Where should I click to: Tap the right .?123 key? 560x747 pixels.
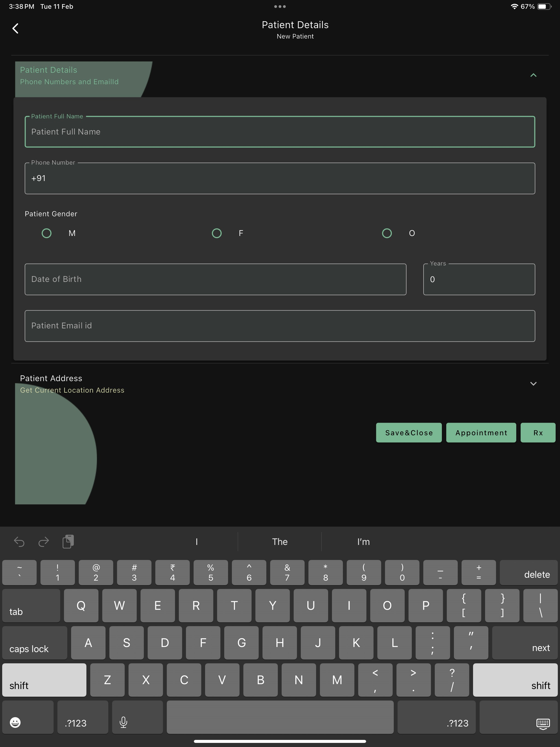click(436, 717)
